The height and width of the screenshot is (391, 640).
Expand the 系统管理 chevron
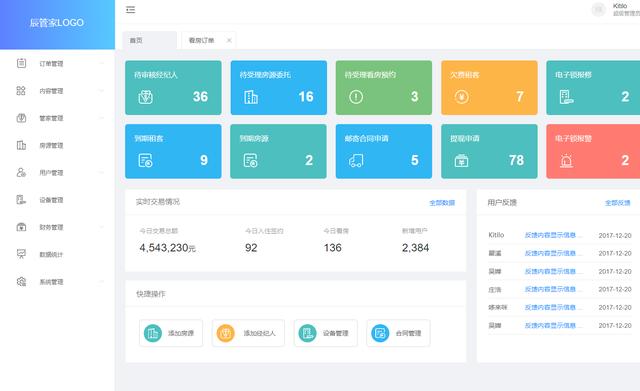(102, 282)
